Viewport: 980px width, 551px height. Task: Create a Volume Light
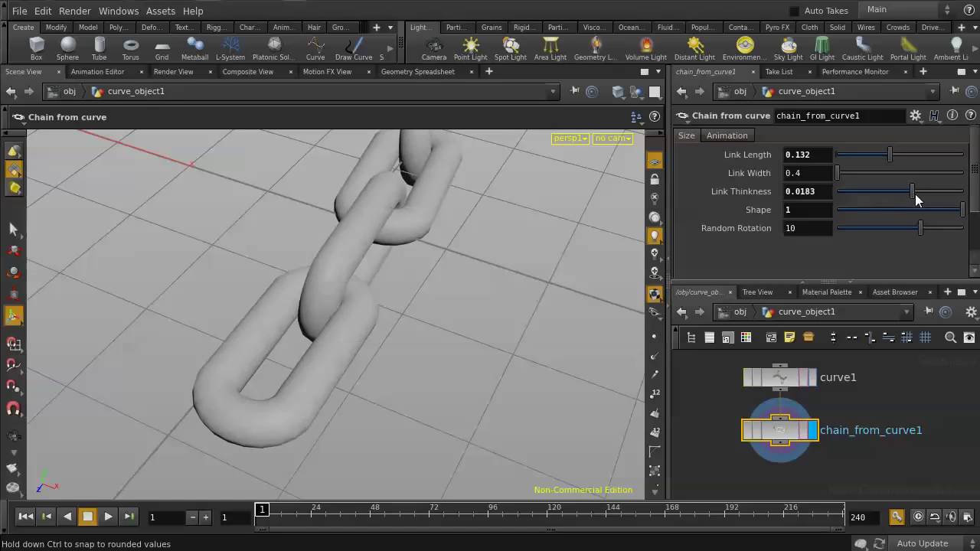pyautogui.click(x=646, y=48)
